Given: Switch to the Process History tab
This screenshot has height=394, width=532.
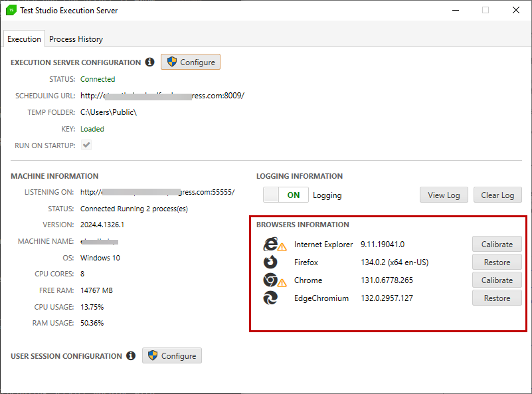Looking at the screenshot, I should (76, 39).
